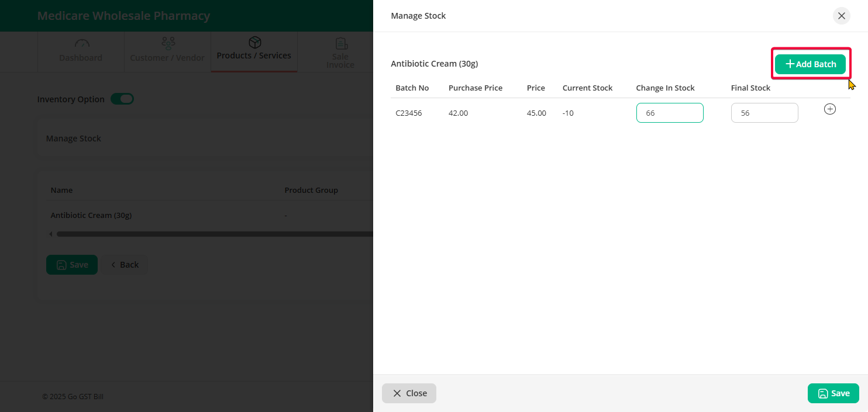
Task: Click the Add Batch button
Action: (x=810, y=64)
